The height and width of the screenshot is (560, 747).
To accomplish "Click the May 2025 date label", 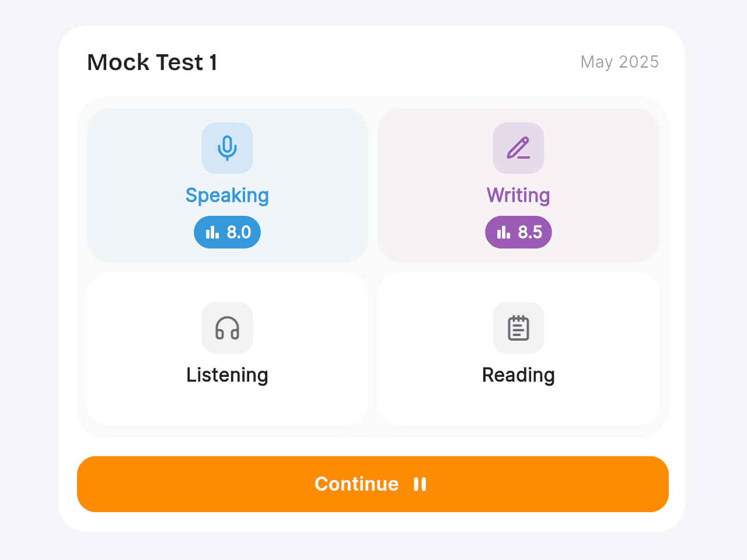I will [x=620, y=62].
